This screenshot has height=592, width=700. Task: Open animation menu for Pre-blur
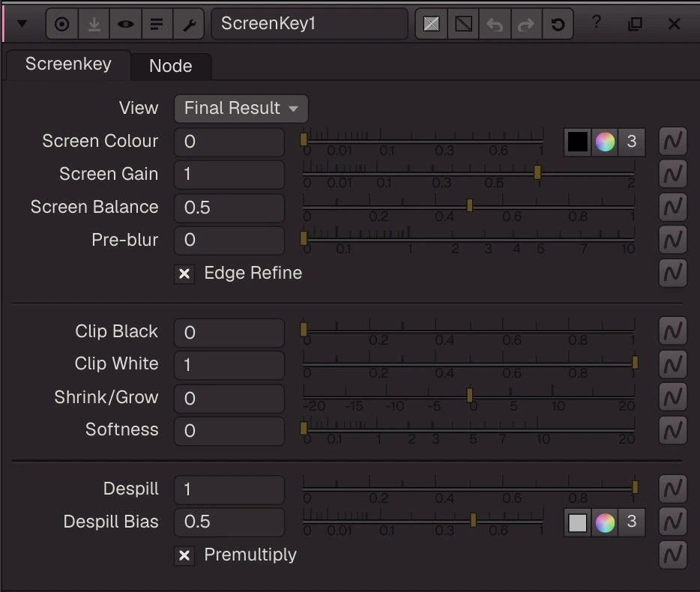[x=673, y=240]
